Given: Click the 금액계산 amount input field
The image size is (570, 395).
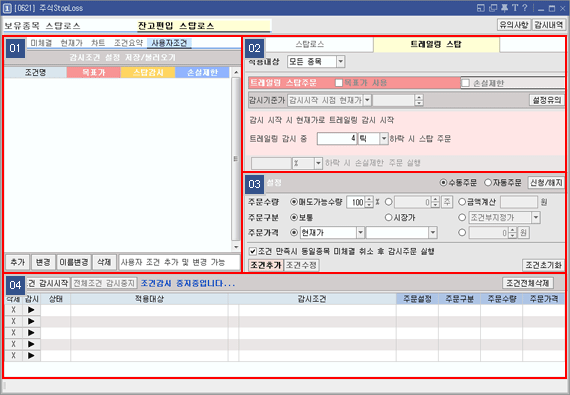Looking at the screenshot, I should pos(519,202).
